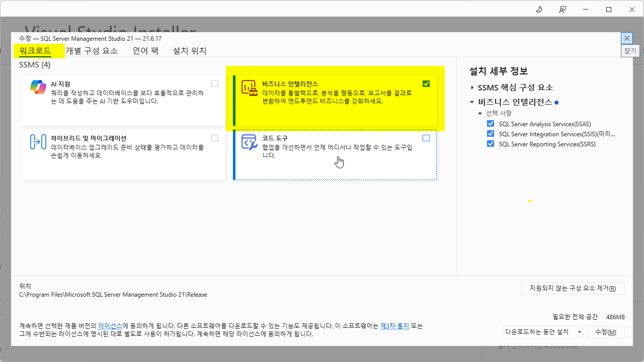The width and height of the screenshot is (644, 362).
Task: Click the dialog title SQL Server Management Studio 21
Action: click(91, 38)
